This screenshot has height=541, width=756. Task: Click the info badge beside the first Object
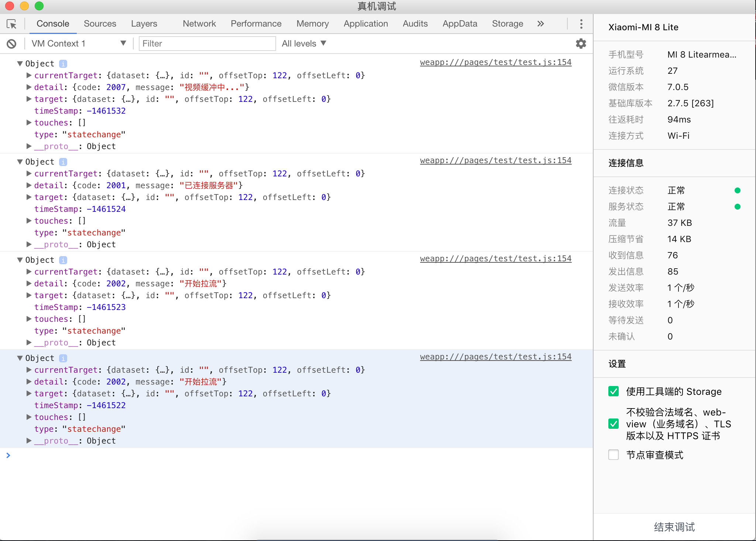[x=63, y=64]
